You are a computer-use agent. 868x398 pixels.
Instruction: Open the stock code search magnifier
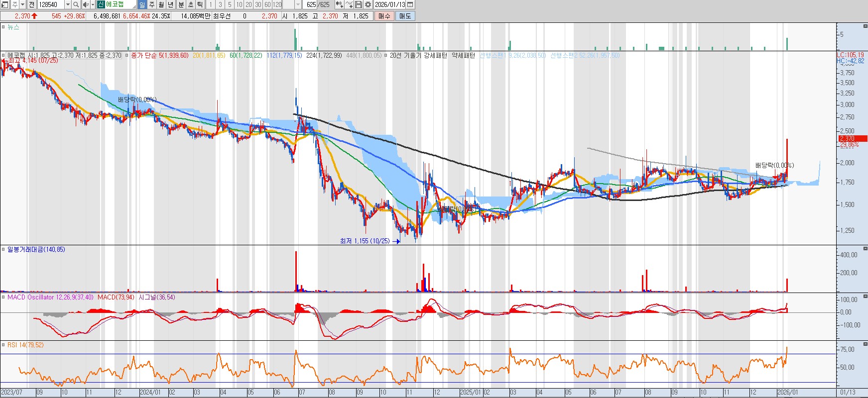[76, 4]
